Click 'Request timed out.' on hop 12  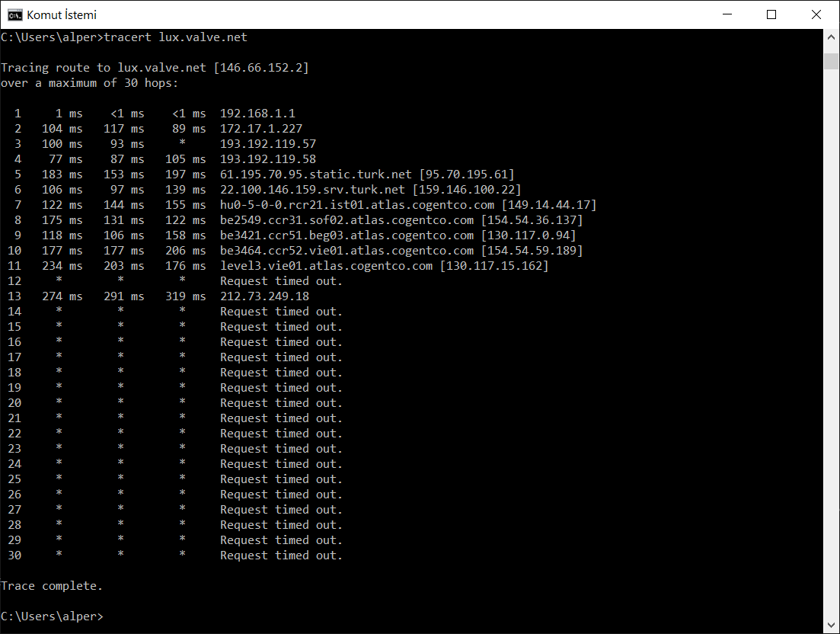pos(281,281)
